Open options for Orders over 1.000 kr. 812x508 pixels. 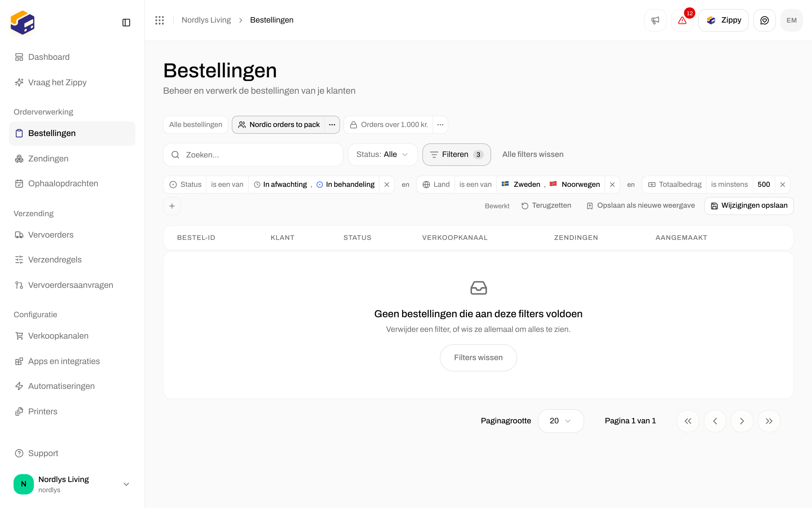click(441, 125)
